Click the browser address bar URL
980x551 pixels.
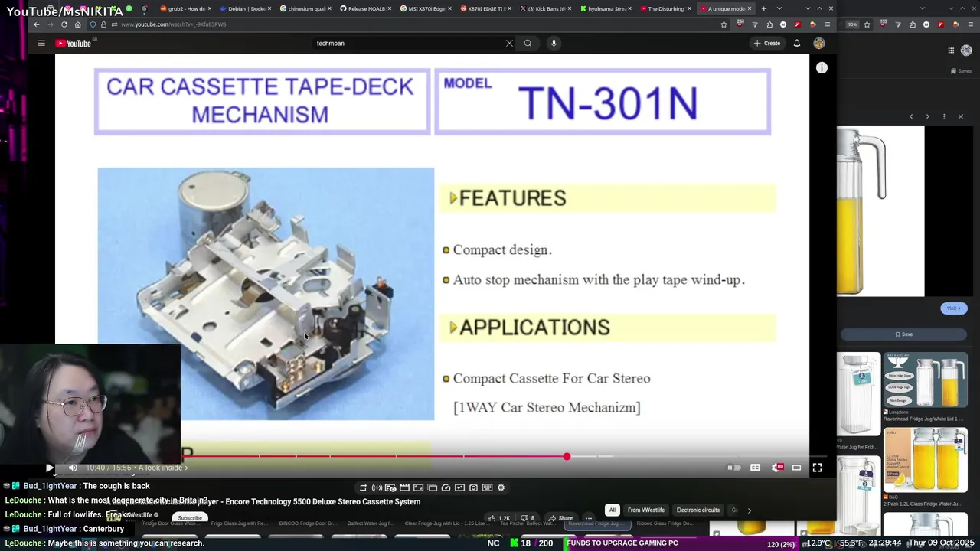pyautogui.click(x=174, y=24)
